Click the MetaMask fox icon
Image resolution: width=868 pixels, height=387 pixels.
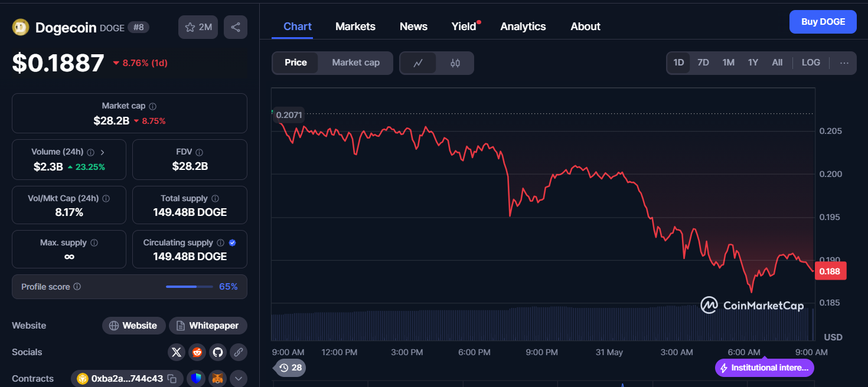tap(218, 379)
